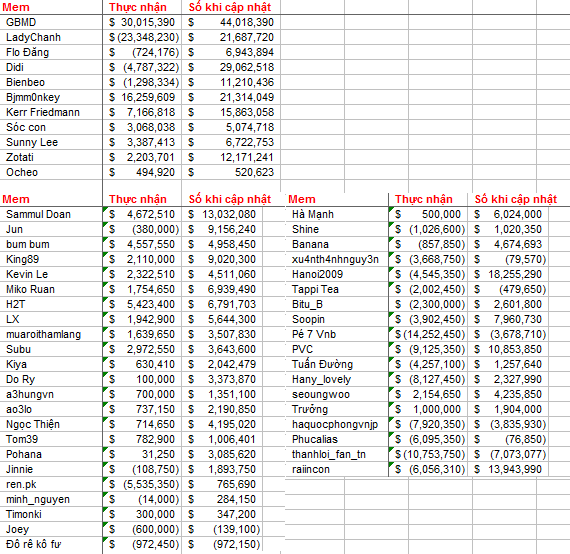Select the bum bum cell
The width and height of the screenshot is (570, 554).
[51, 244]
